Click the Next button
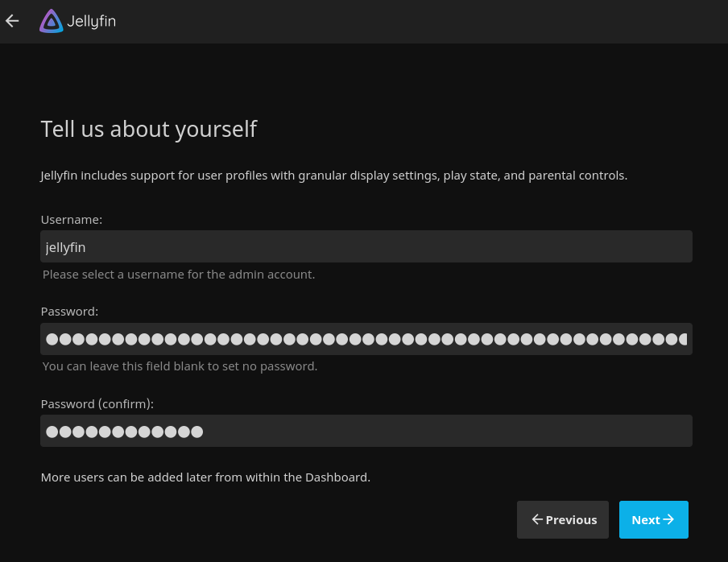Screen dimensions: 728x562 (653, 519)
